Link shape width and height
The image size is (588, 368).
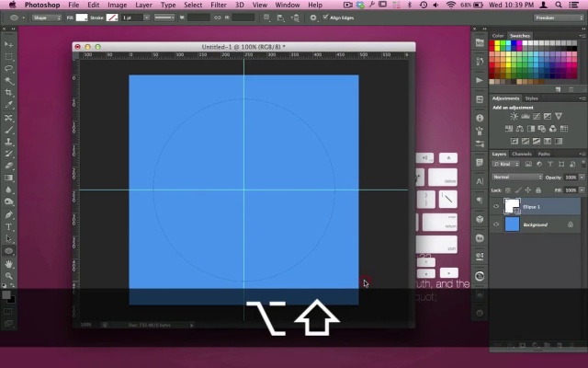coord(217,17)
